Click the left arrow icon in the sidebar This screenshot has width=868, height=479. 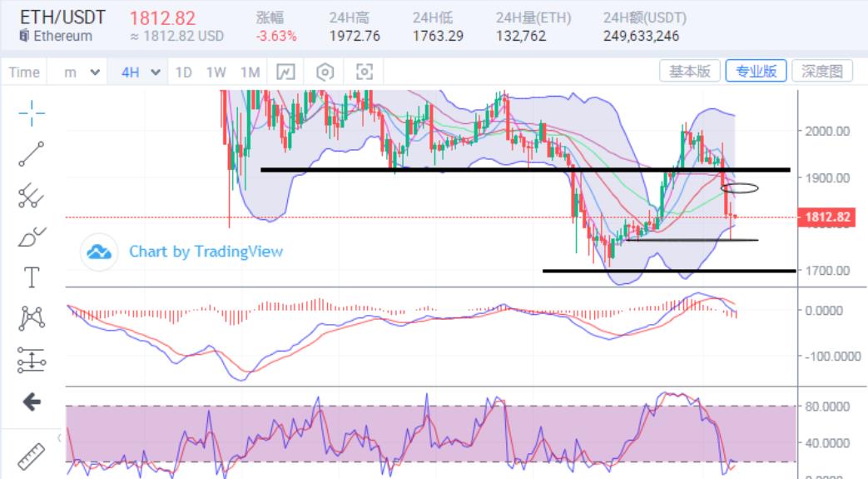32,402
